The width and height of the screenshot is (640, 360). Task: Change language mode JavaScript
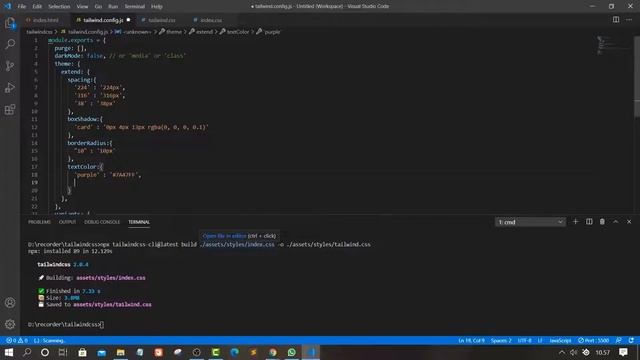(x=560, y=340)
